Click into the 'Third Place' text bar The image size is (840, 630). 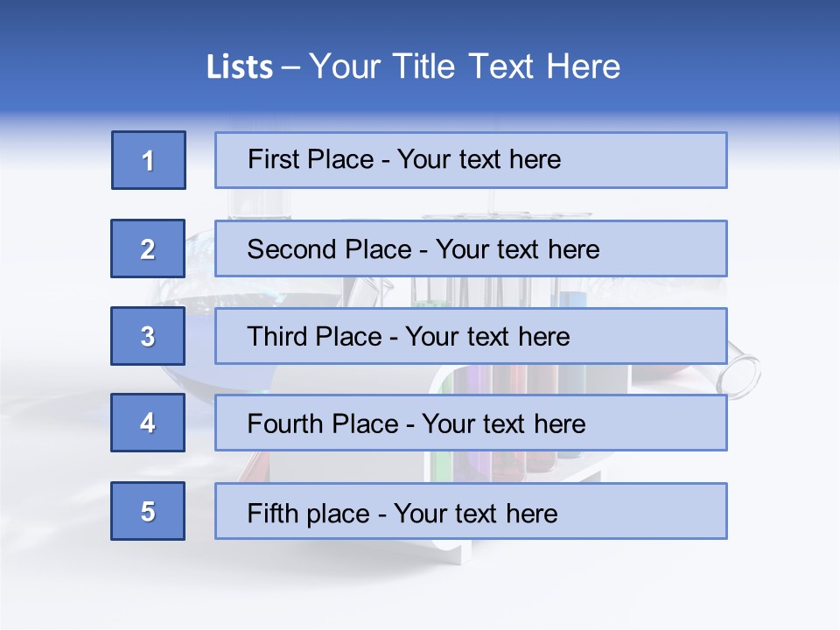coord(471,336)
